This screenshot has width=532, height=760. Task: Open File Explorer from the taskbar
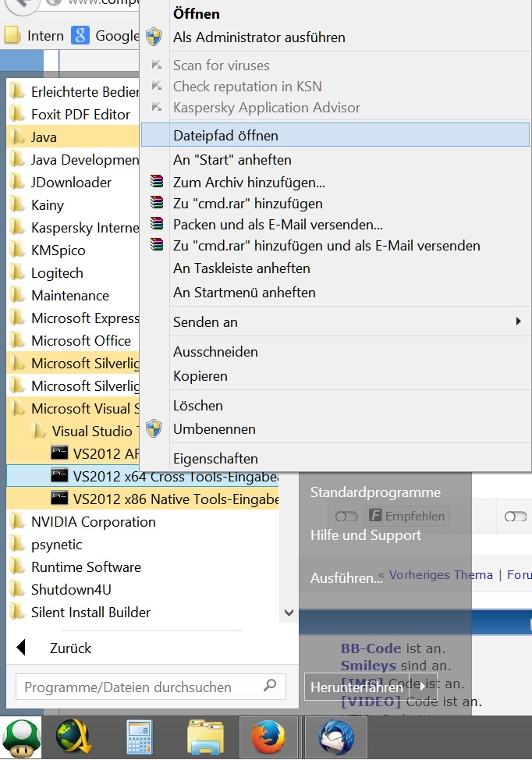[205, 737]
